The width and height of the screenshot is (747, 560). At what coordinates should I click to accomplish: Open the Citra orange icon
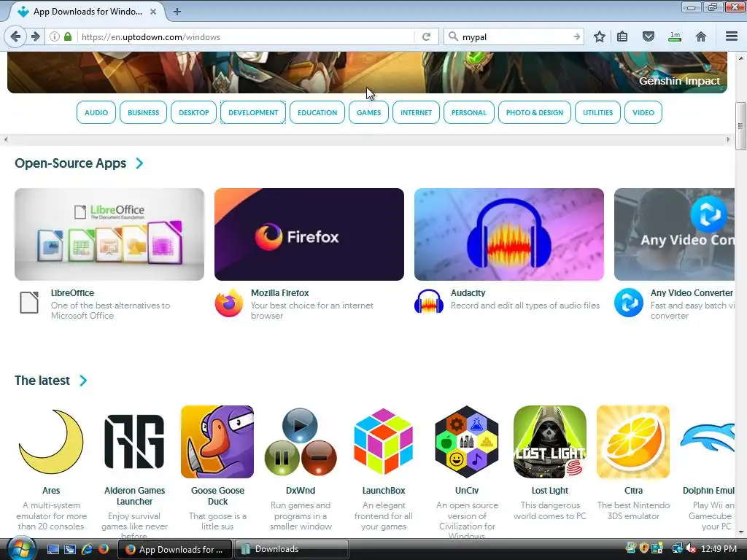633,441
